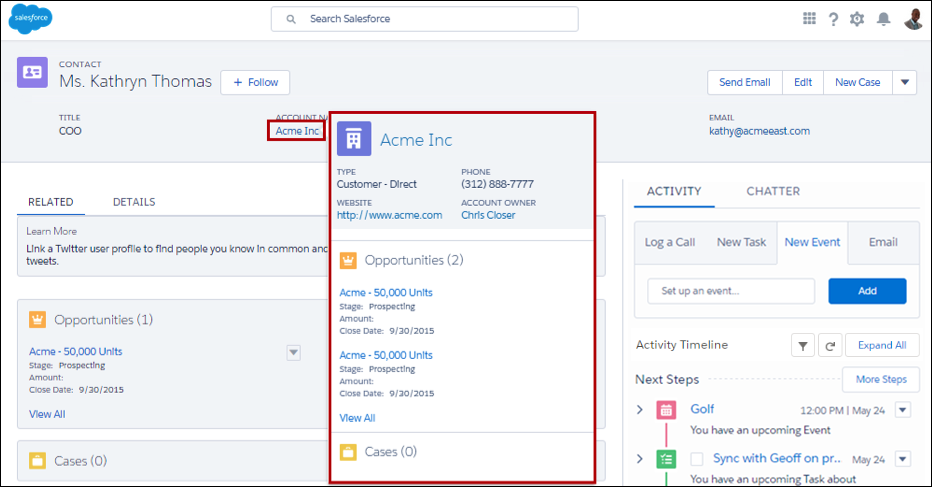Open Sync with Geoff task link
The image size is (932, 487).
(777, 458)
